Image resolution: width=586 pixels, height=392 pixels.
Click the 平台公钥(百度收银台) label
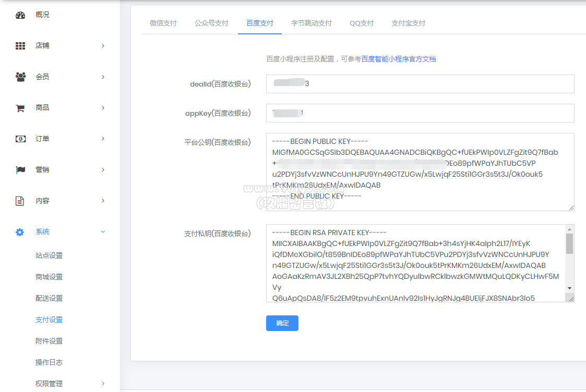click(218, 143)
